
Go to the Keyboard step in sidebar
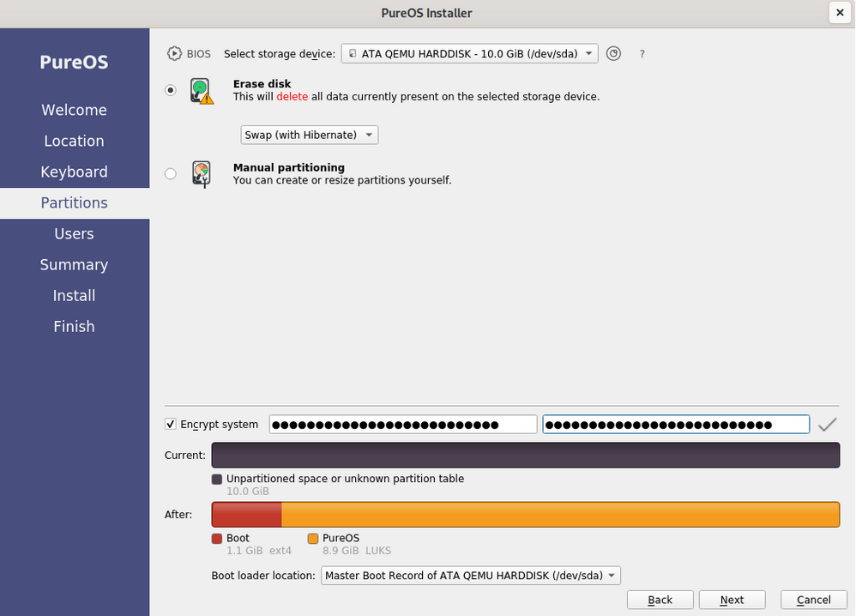tap(75, 172)
